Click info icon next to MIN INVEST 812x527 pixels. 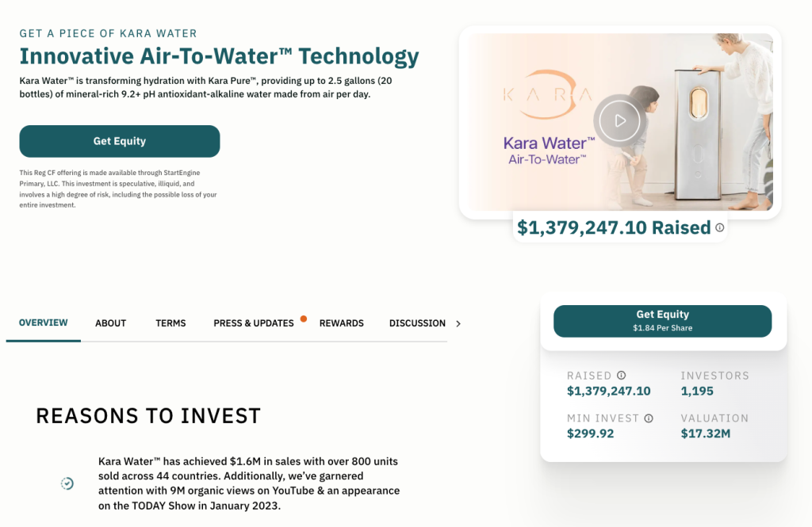(x=649, y=418)
